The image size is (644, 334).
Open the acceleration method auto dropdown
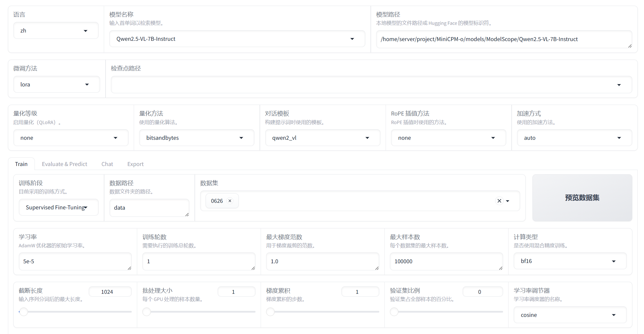[x=574, y=138]
